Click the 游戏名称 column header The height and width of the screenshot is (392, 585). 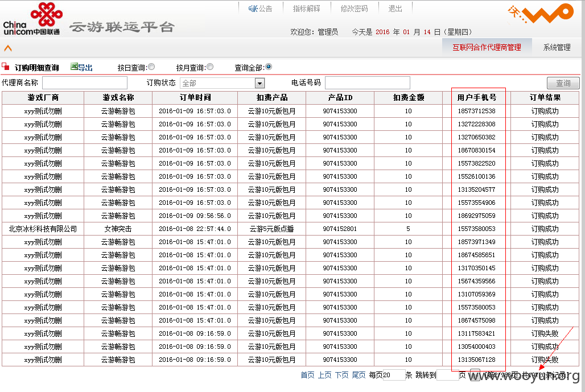tap(118, 98)
